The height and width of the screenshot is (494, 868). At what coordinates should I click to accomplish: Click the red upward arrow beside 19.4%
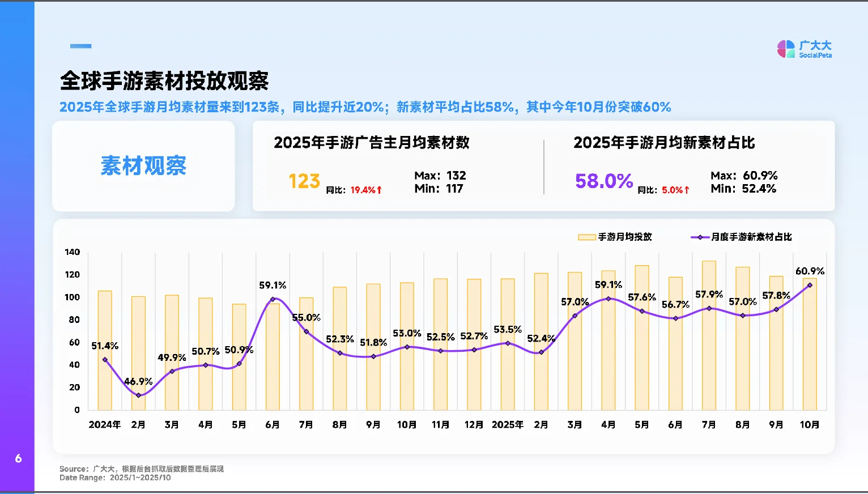tap(378, 189)
